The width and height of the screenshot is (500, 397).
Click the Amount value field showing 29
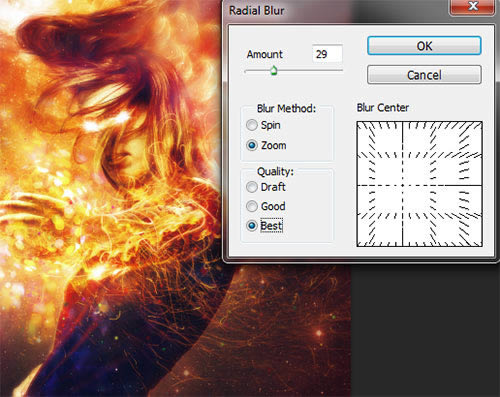coord(327,54)
